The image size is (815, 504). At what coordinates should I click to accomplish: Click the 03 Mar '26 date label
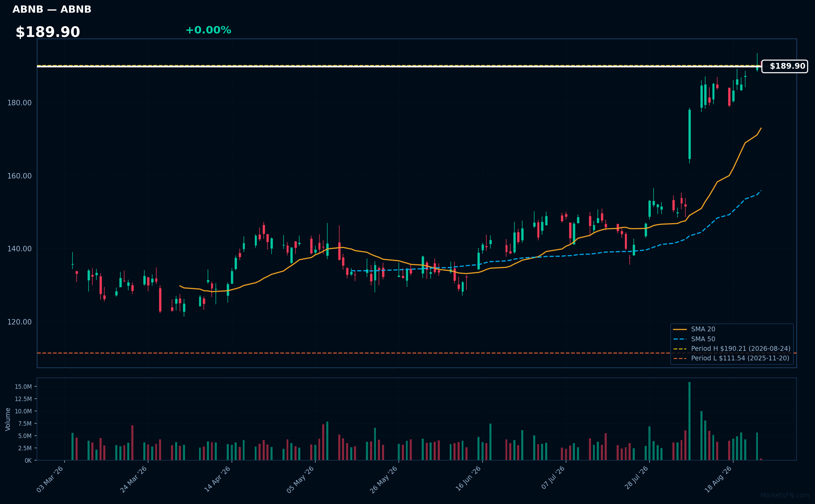pyautogui.click(x=50, y=479)
